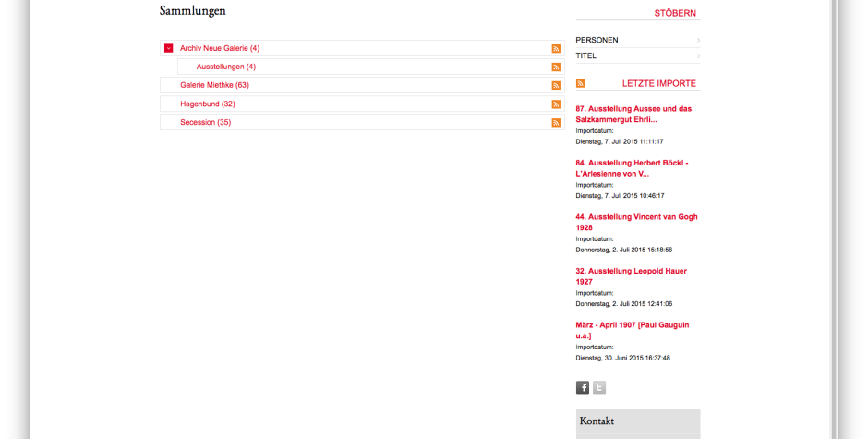Click import date 2. Juli 2015 12:41:06
This screenshot has width=868, height=439.
[x=624, y=304]
